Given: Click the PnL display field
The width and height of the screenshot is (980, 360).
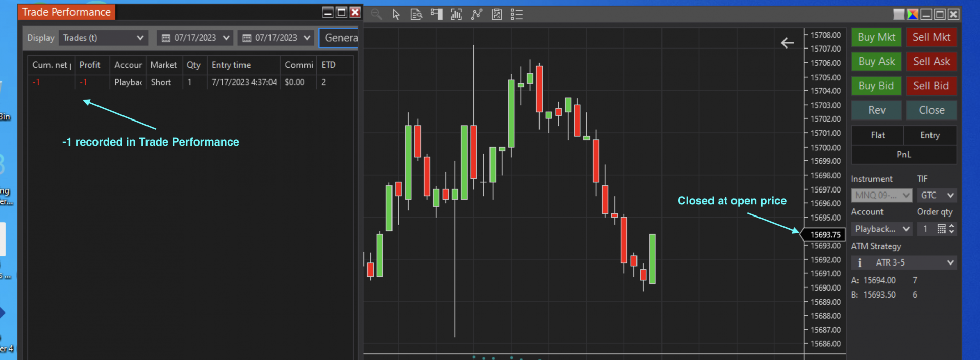Looking at the screenshot, I should point(904,155).
